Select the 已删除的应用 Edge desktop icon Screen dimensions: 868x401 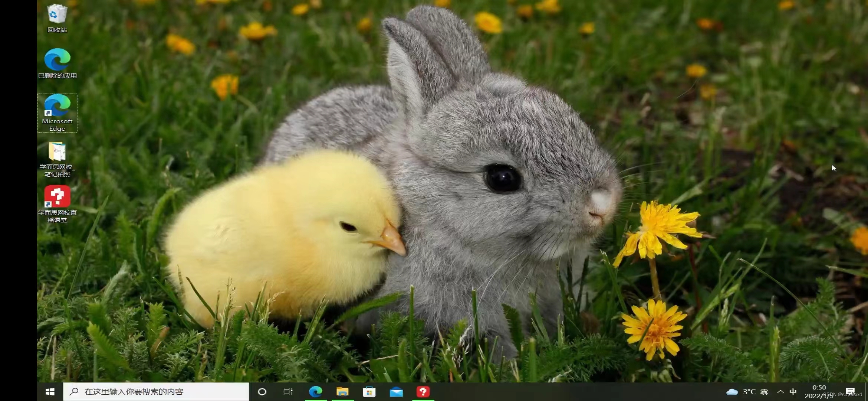pyautogui.click(x=57, y=59)
